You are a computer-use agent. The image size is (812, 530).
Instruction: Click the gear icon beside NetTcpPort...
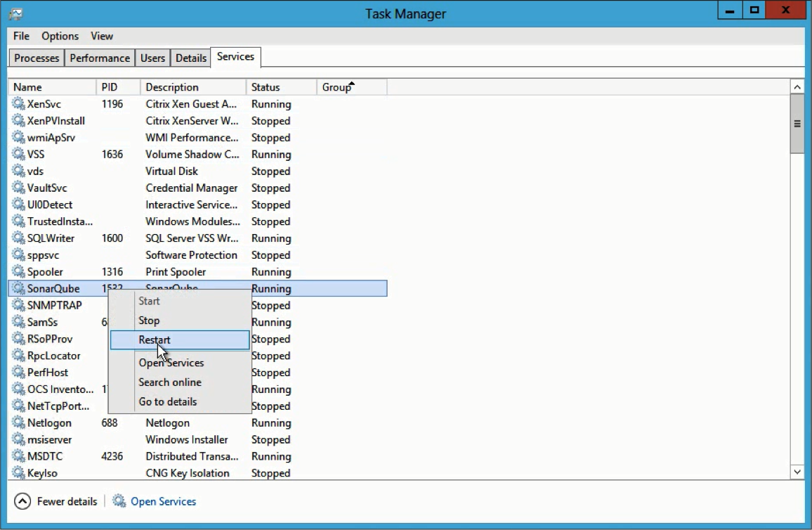(19, 406)
